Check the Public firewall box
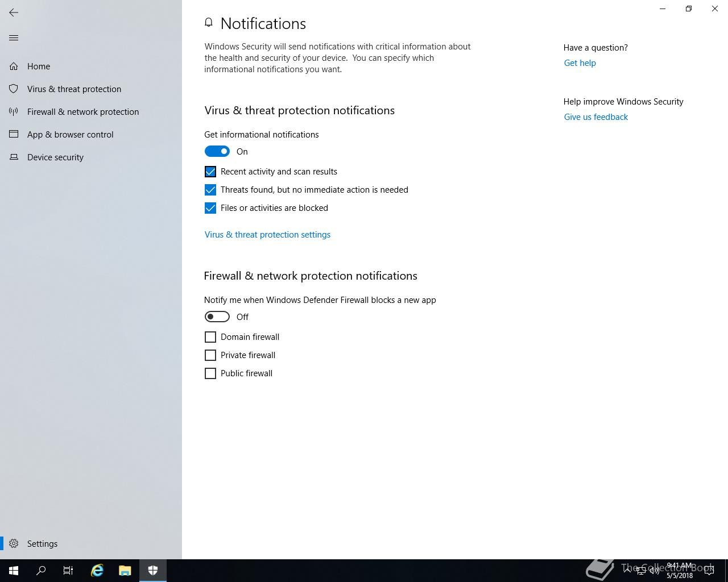Screen dimensions: 728x582 (210, 373)
